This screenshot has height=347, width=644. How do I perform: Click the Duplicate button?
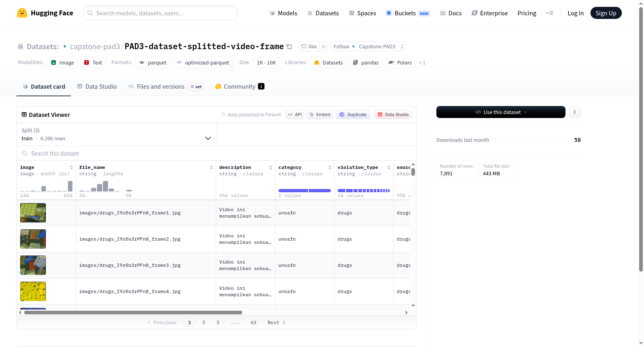353,114
